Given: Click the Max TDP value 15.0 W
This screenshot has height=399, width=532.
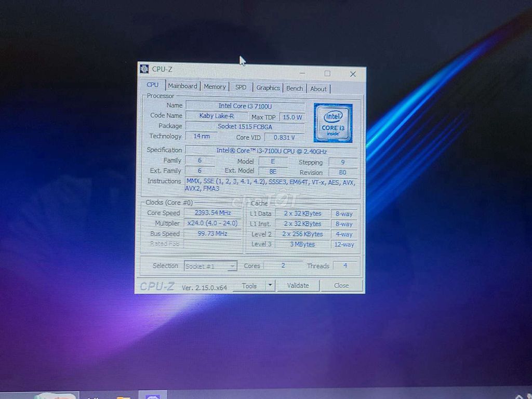Looking at the screenshot, I should [x=292, y=117].
